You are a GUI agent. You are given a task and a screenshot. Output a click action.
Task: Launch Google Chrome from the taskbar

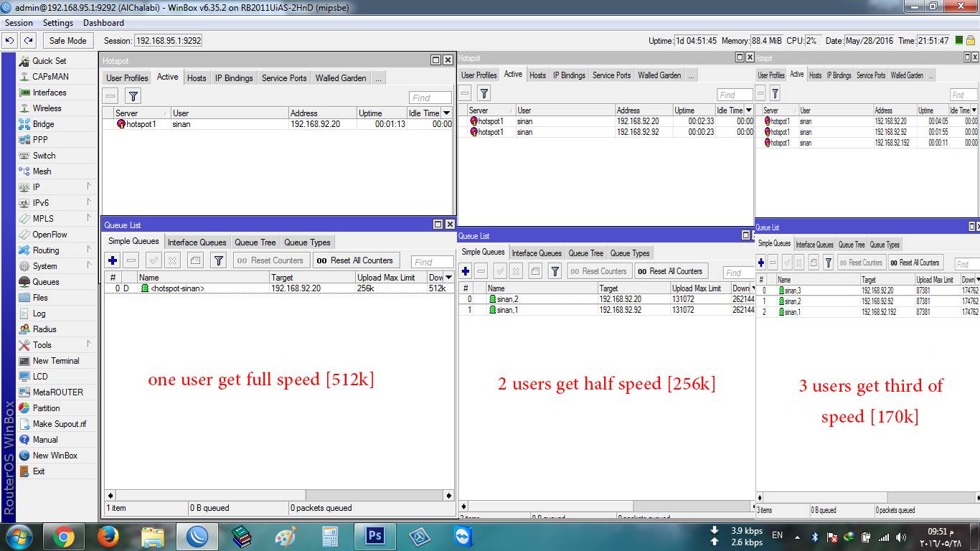click(63, 537)
